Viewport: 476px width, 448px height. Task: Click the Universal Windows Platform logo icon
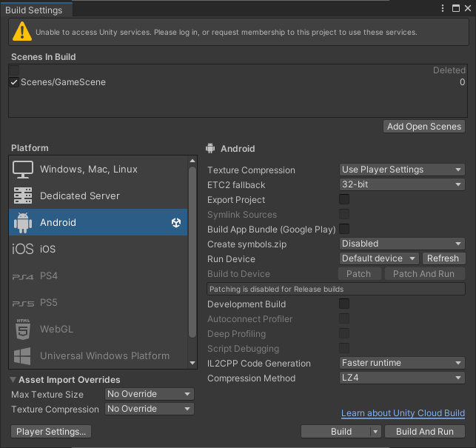22,355
